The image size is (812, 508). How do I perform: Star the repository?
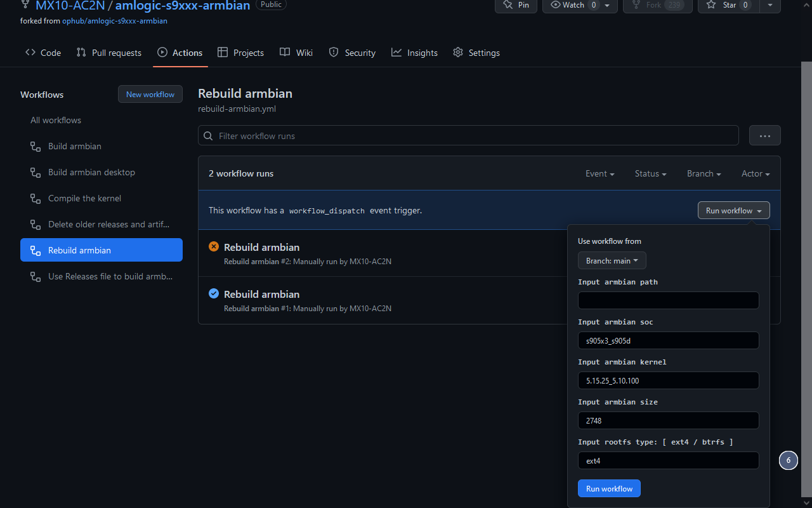pyautogui.click(x=728, y=5)
